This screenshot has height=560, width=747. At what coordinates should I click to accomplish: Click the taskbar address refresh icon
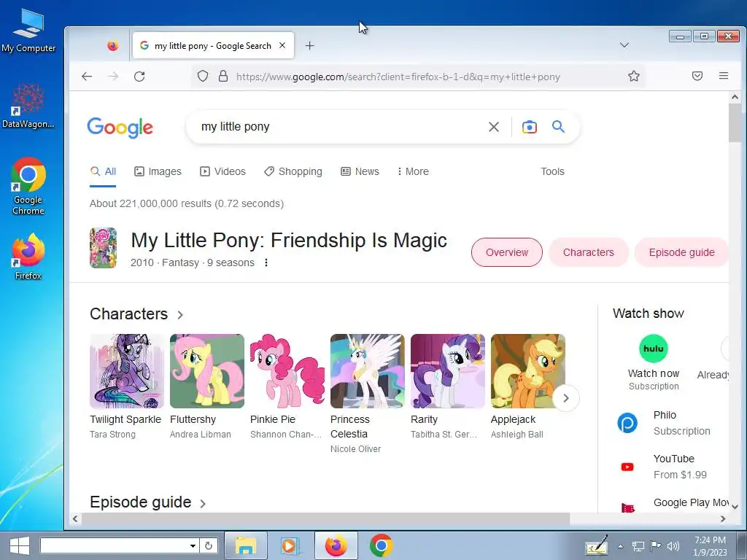coord(208,545)
